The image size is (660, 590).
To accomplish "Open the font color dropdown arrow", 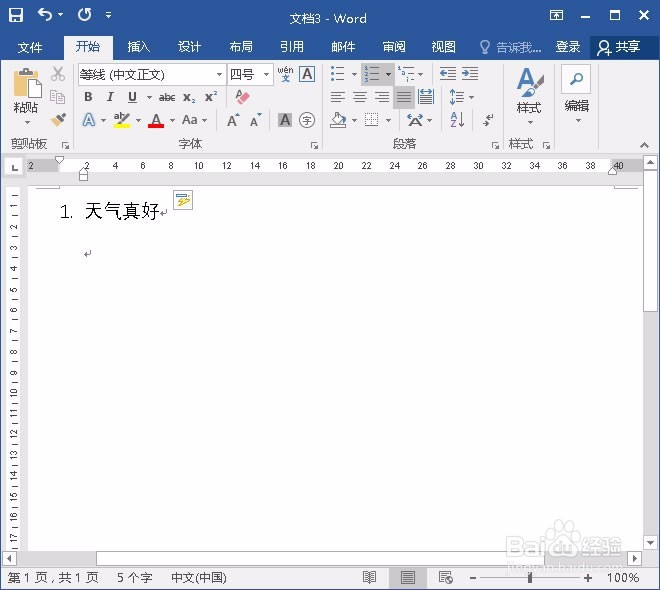I will 172,120.
